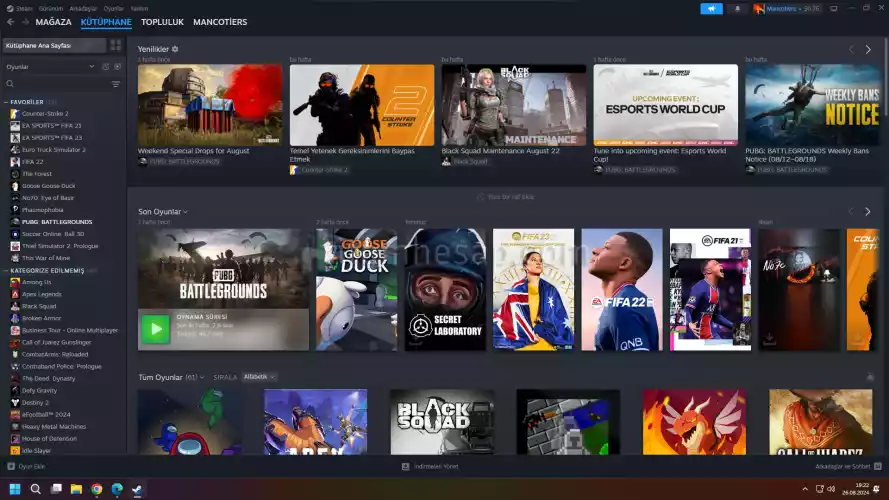Viewport: 889px width, 500px height.
Task: Open Steam from the Windows taskbar
Action: [x=137, y=489]
